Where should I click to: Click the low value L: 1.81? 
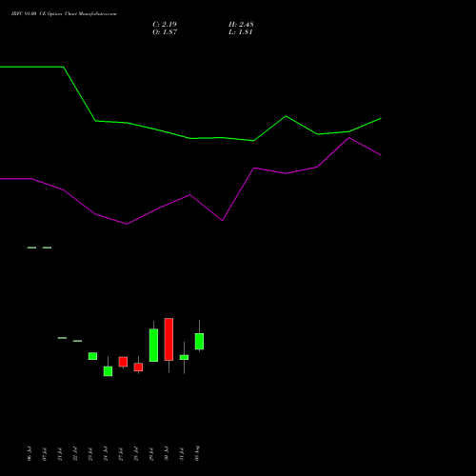pos(241,32)
